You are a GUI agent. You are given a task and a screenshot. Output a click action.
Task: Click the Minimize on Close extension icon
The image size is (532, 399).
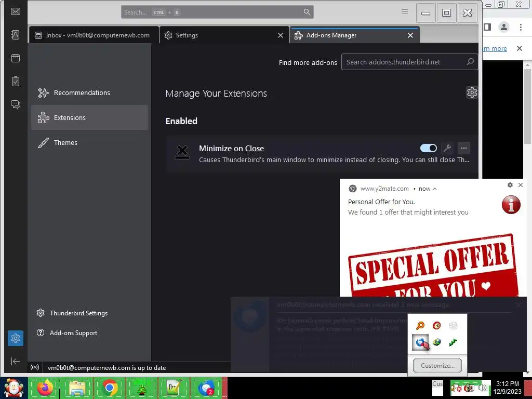click(182, 152)
